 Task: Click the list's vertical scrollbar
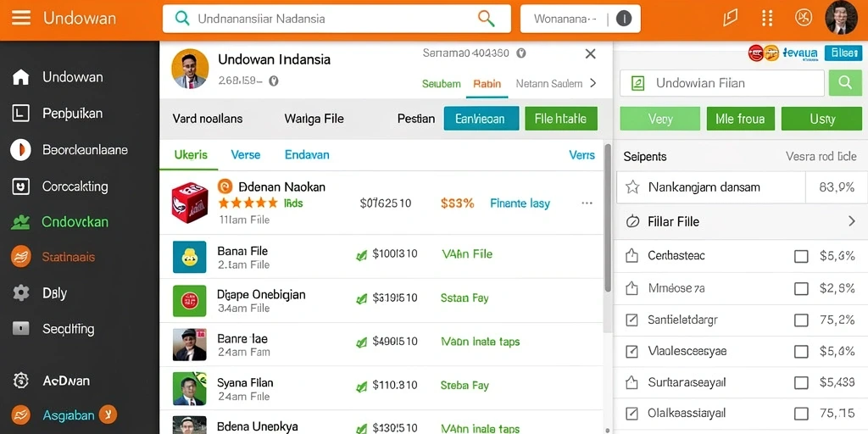point(607,217)
